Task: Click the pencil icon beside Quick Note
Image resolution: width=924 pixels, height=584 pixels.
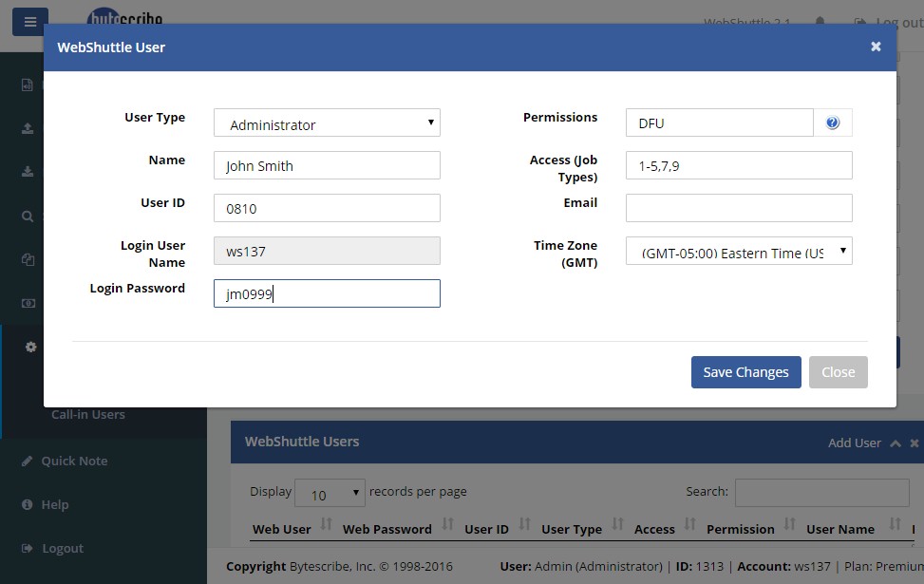Action: coord(27,461)
